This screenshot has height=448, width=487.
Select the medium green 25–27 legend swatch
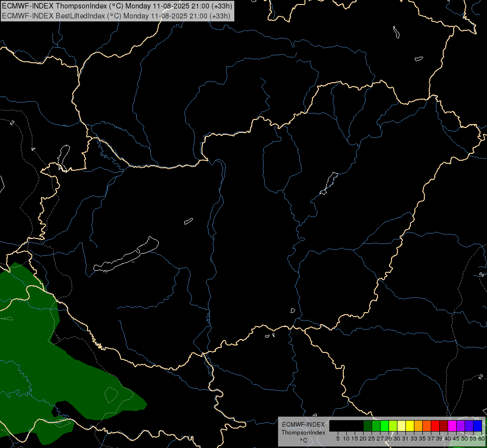376,426
